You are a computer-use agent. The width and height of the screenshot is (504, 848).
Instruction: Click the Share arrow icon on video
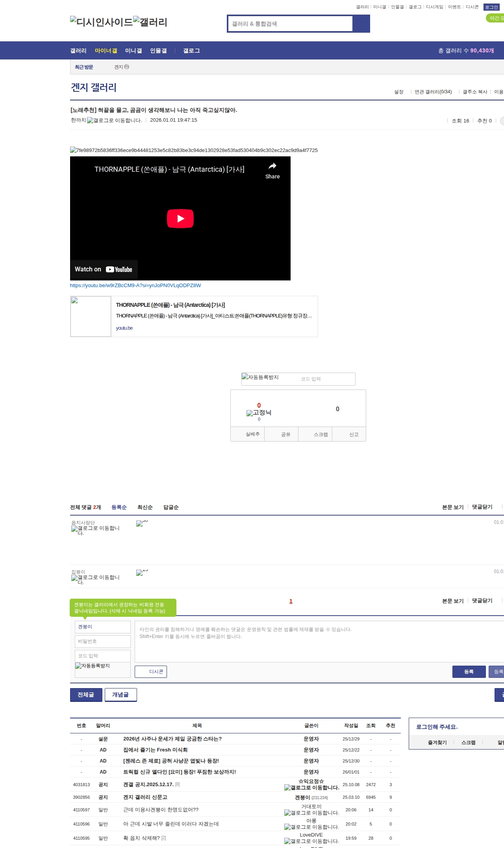pos(272,166)
